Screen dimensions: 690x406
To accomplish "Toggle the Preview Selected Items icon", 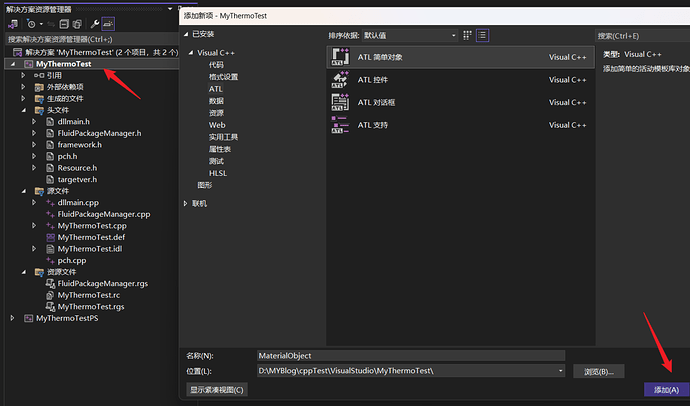I will tap(108, 24).
